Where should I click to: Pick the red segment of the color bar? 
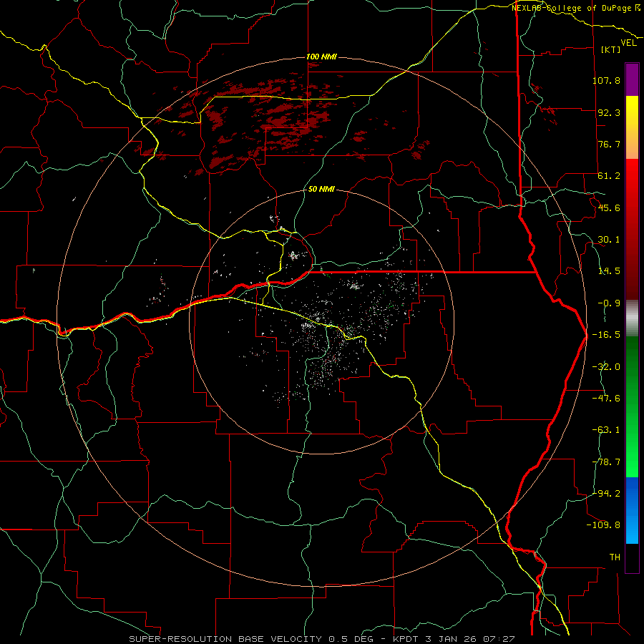click(632, 229)
